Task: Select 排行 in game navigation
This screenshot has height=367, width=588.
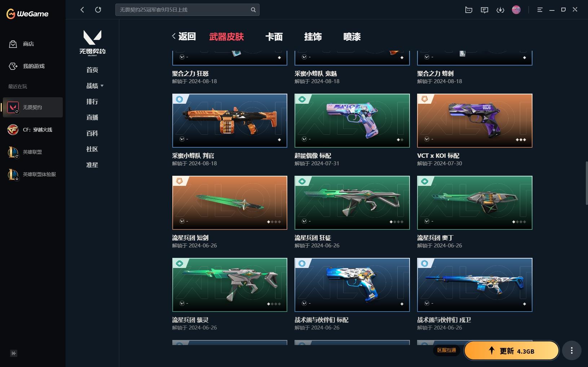Action: click(x=92, y=102)
